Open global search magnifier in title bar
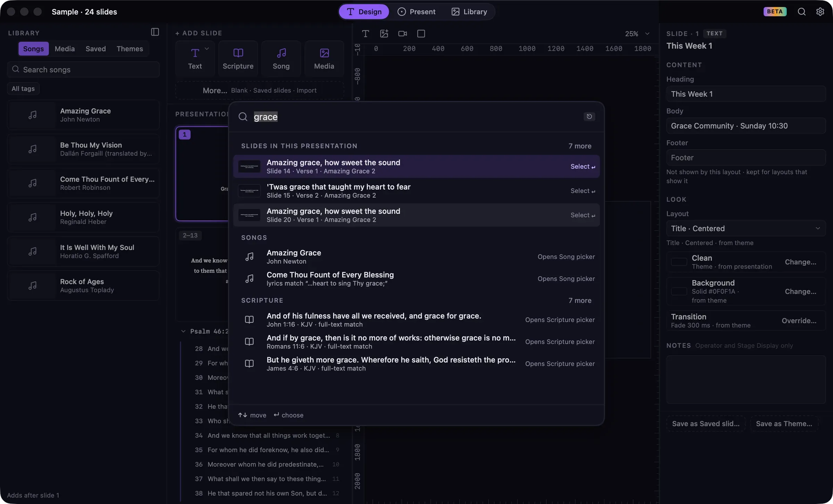The image size is (833, 504). [801, 11]
